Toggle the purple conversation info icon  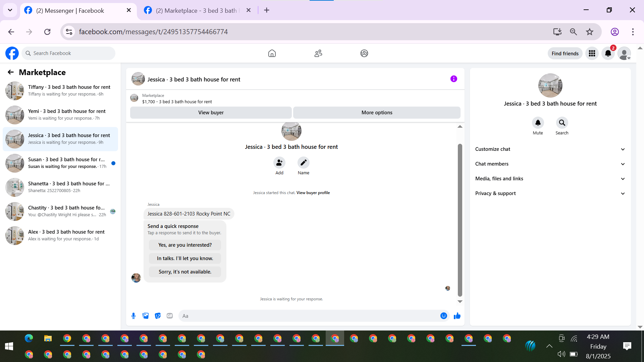453,79
